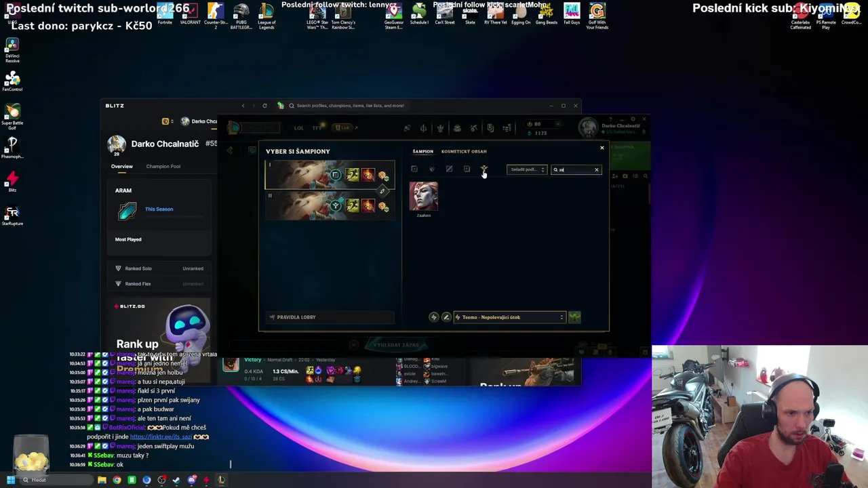Screen dimensions: 868x488
Task: Open LOL tab in League client
Action: (299, 127)
